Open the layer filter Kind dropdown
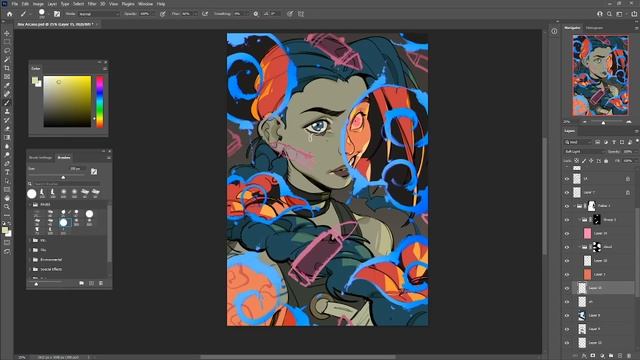 click(x=578, y=142)
